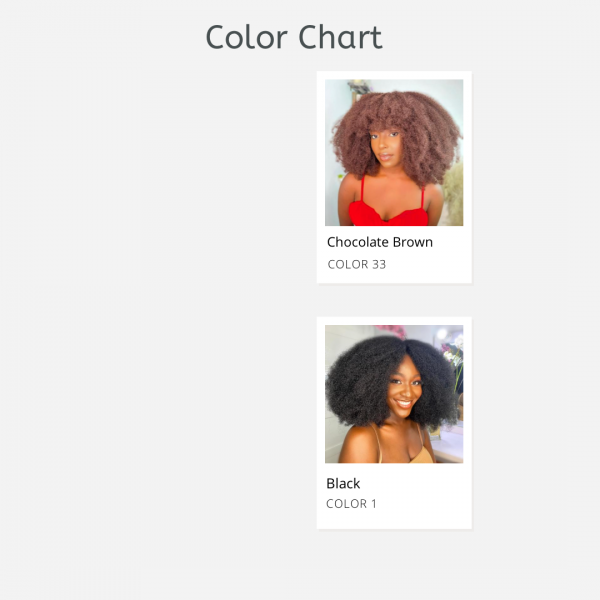
Task: Click white space below COLOR 1 text
Action: [394, 520]
